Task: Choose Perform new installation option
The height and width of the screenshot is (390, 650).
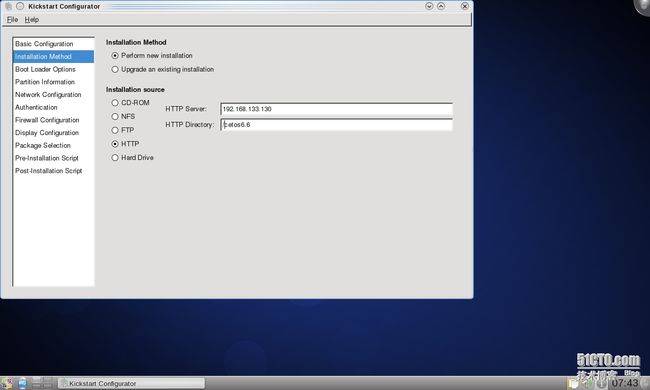Action: click(152, 56)
